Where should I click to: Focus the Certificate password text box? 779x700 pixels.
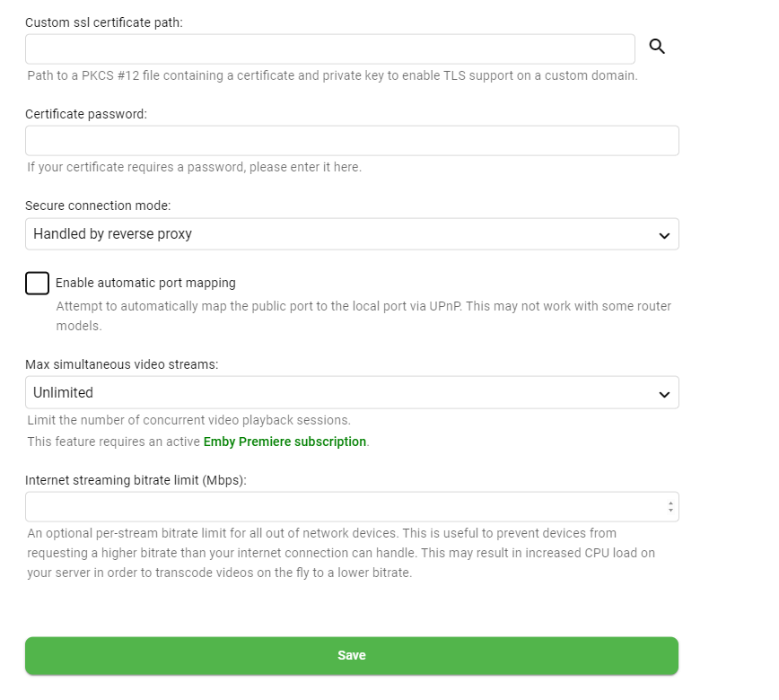pos(352,141)
